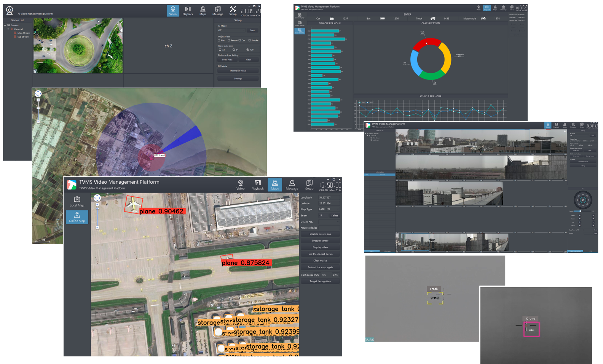This screenshot has height=364, width=603.
Task: Collapse the Camera root node in Device List
Action: 5,25
